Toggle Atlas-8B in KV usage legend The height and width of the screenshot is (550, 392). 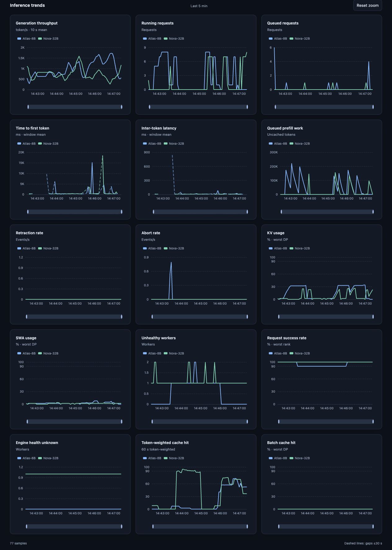point(278,249)
